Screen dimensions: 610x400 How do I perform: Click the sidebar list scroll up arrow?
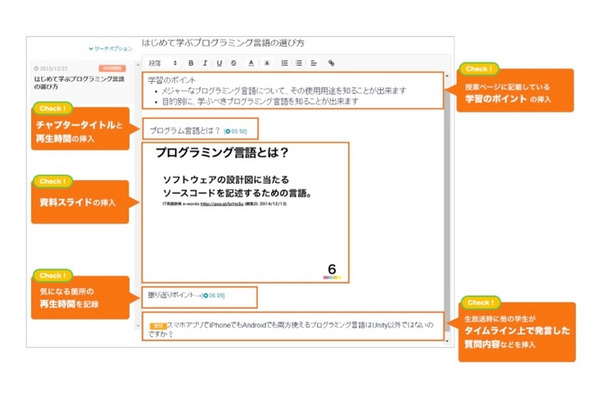(x=138, y=65)
